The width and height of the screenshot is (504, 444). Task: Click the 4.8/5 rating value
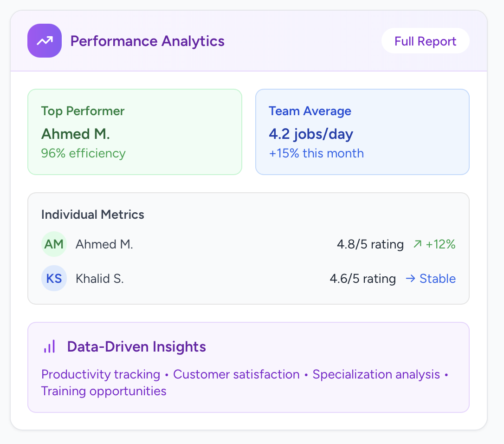coord(370,244)
